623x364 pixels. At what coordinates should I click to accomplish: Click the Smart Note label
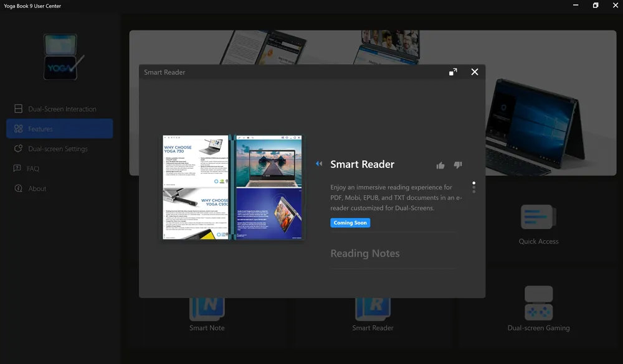[207, 328]
